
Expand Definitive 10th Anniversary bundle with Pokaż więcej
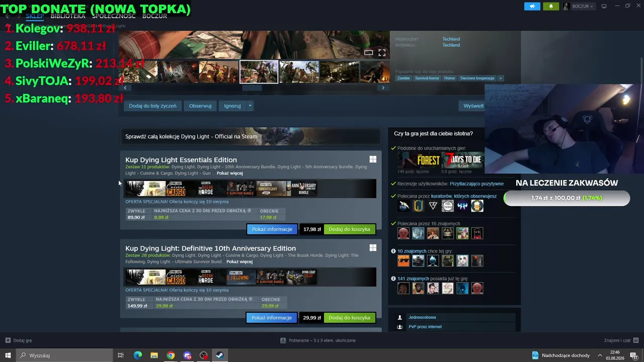239,261
